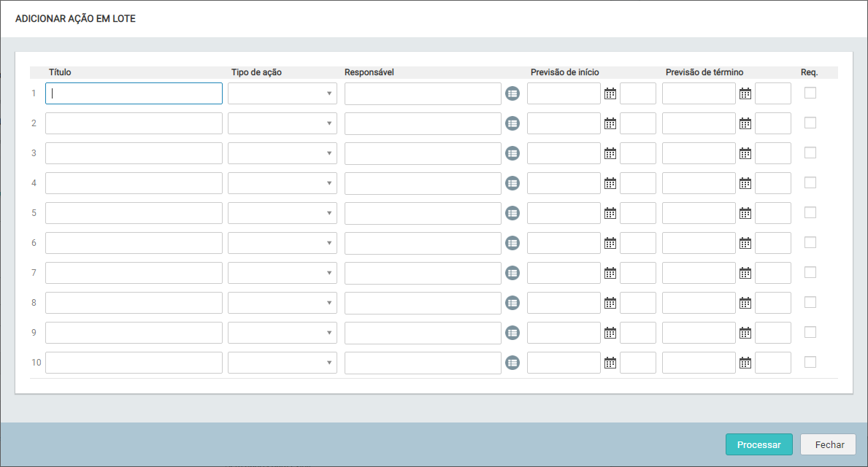Open start date calendar in row 6
This screenshot has width=868, height=467.
pyautogui.click(x=610, y=243)
